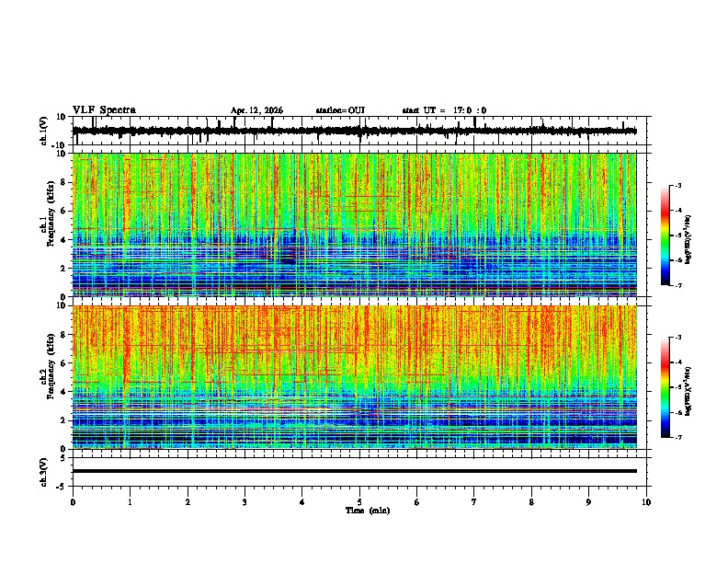The image size is (728, 563).
Task: Click the "-7" label on ch.1 color bar
Action: tap(677, 285)
